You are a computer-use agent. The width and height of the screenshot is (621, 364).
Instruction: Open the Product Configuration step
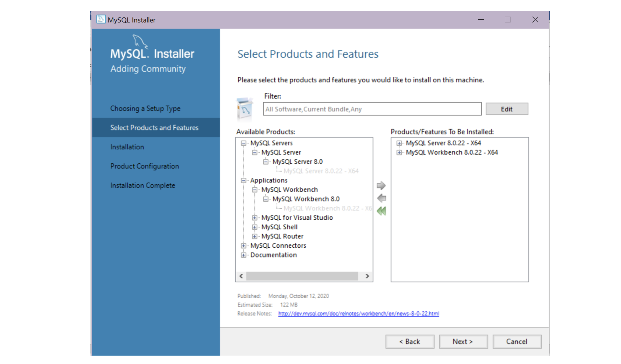(145, 166)
